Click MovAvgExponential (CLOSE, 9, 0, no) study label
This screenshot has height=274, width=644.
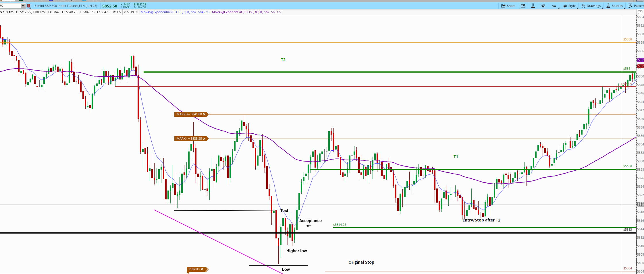168,12
